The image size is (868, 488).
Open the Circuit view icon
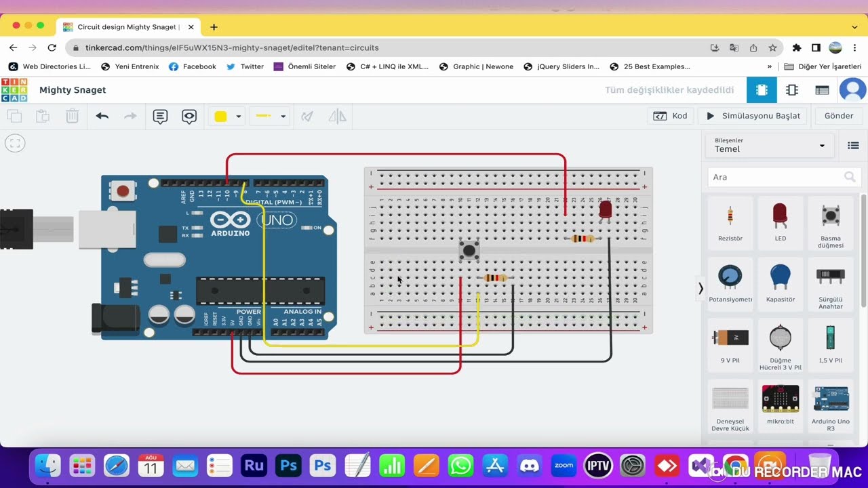(762, 90)
